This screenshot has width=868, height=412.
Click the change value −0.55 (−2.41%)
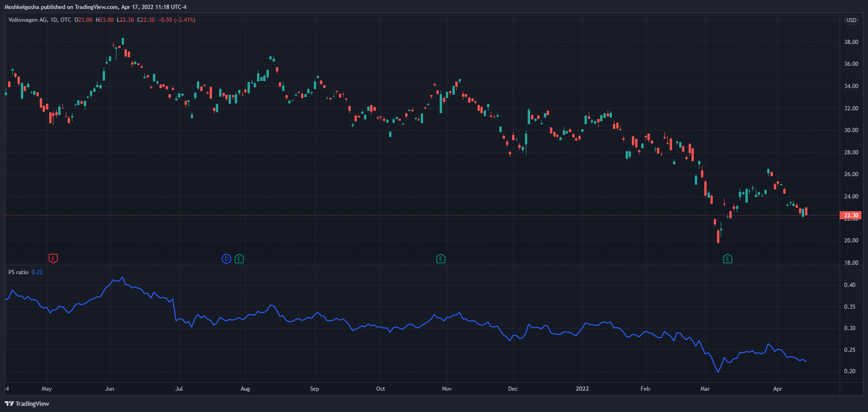click(177, 20)
